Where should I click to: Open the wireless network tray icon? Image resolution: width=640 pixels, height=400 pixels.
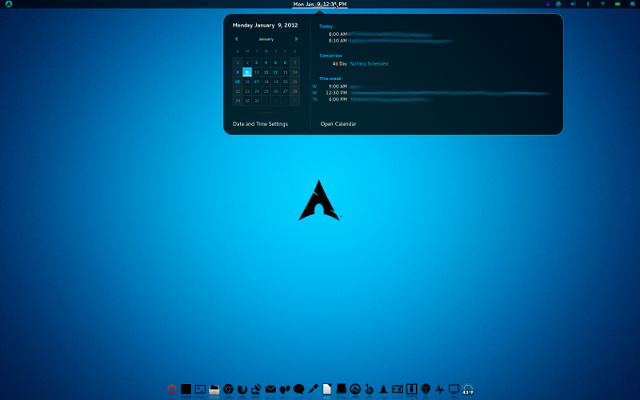(x=603, y=4)
